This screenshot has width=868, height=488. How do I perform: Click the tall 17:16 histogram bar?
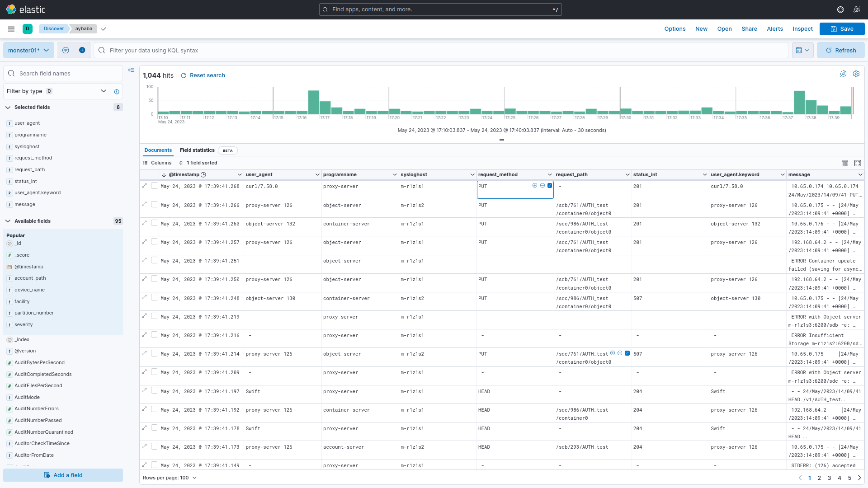pos(313,102)
